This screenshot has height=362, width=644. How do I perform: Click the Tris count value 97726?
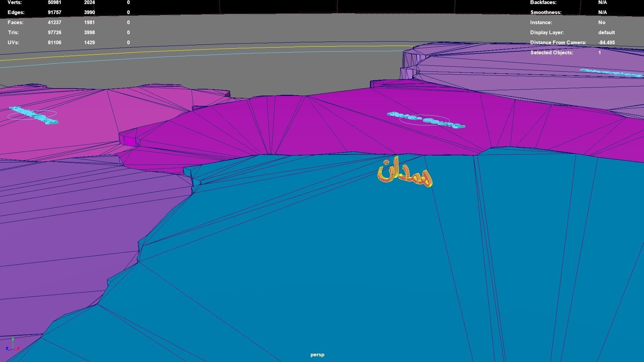coord(54,33)
